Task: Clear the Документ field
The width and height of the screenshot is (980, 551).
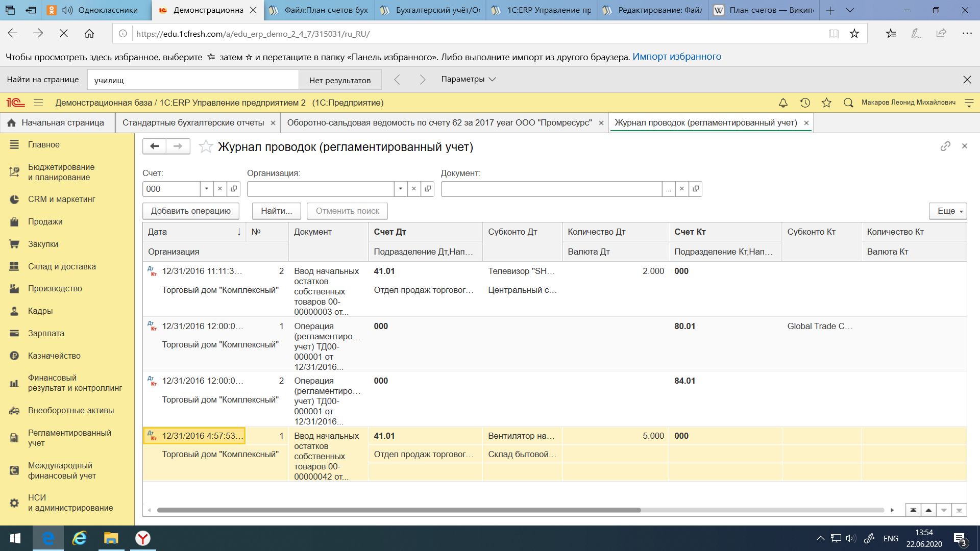Action: [x=682, y=189]
